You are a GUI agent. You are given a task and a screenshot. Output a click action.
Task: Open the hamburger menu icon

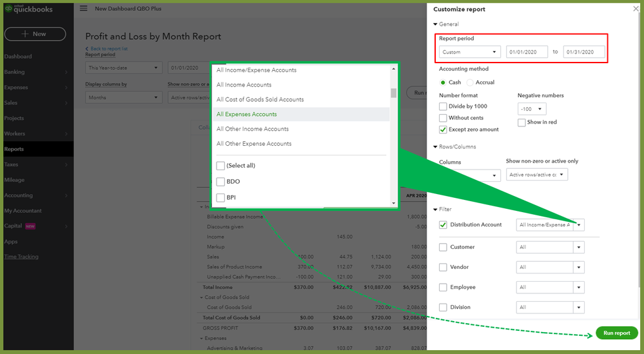tap(83, 8)
